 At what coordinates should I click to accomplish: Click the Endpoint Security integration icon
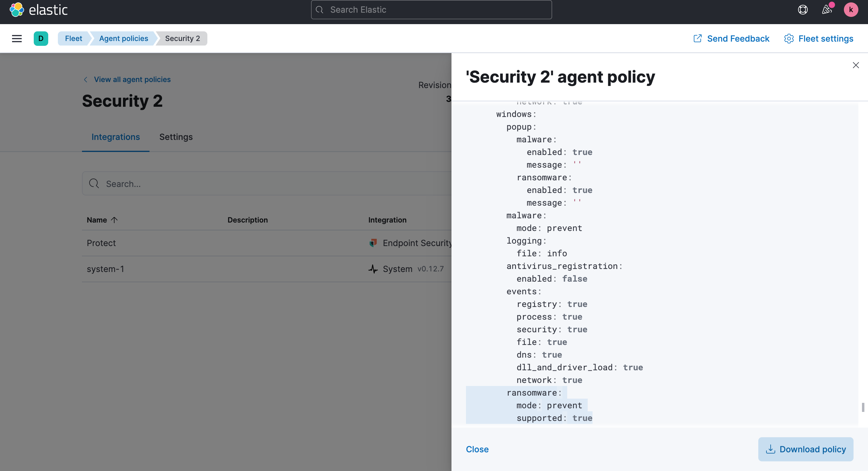(373, 243)
